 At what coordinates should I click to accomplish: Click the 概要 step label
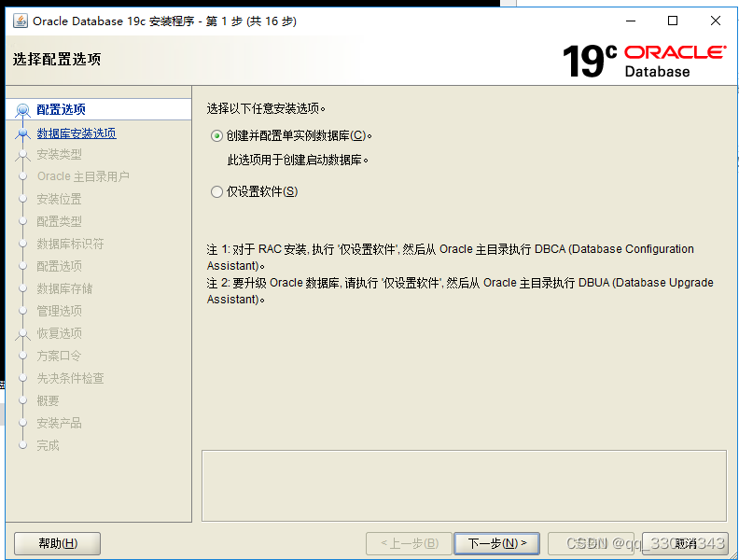click(49, 400)
